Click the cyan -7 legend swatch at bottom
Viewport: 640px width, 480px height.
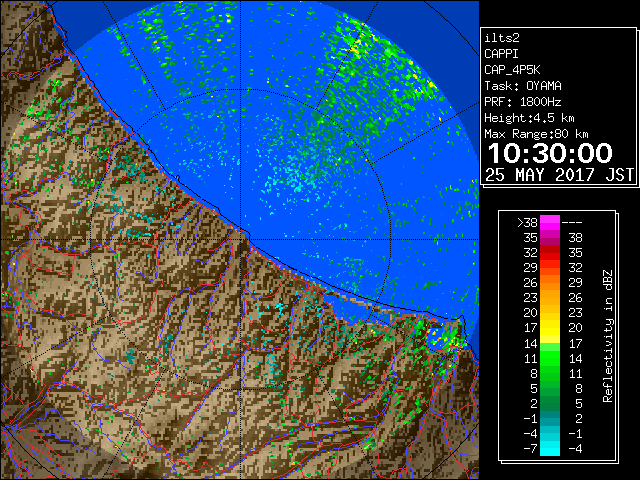tap(550, 448)
